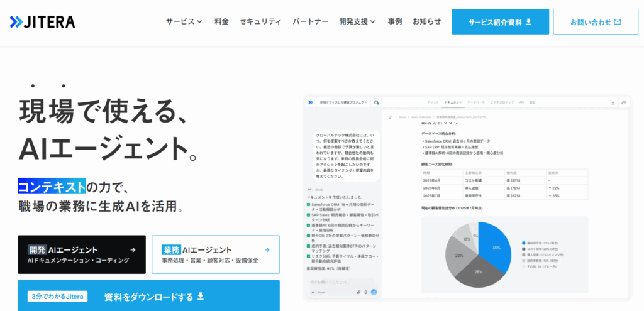Click 資料をダウンロードする button
Image resolution: width=644 pixels, height=311 pixels.
click(x=148, y=296)
